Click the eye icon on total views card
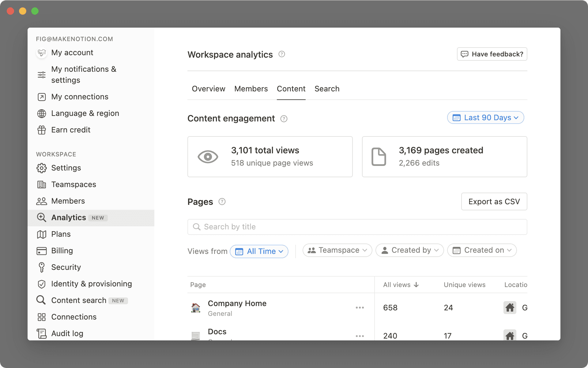 pyautogui.click(x=208, y=156)
